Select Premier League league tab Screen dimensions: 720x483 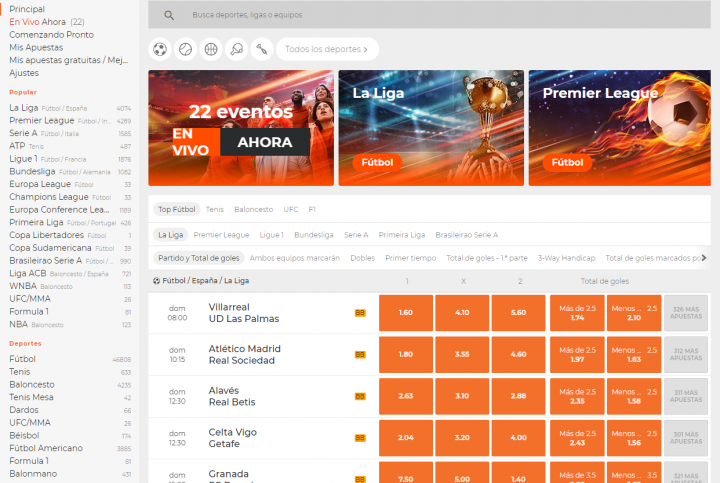coord(221,235)
